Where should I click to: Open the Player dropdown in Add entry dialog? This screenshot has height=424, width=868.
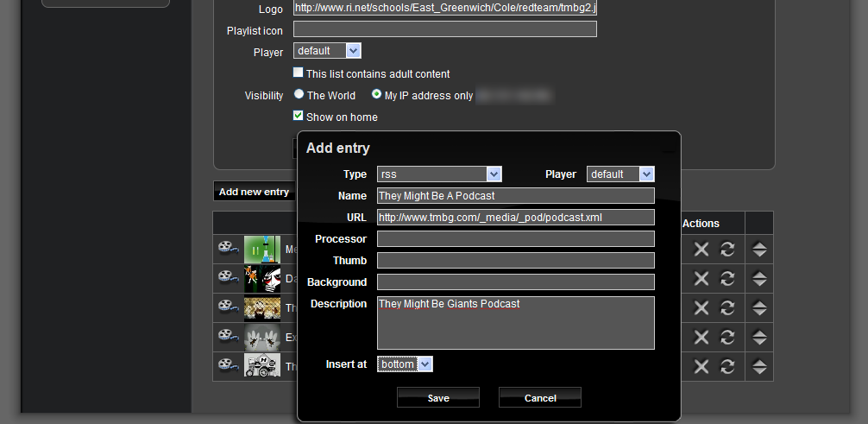pyautogui.click(x=620, y=174)
